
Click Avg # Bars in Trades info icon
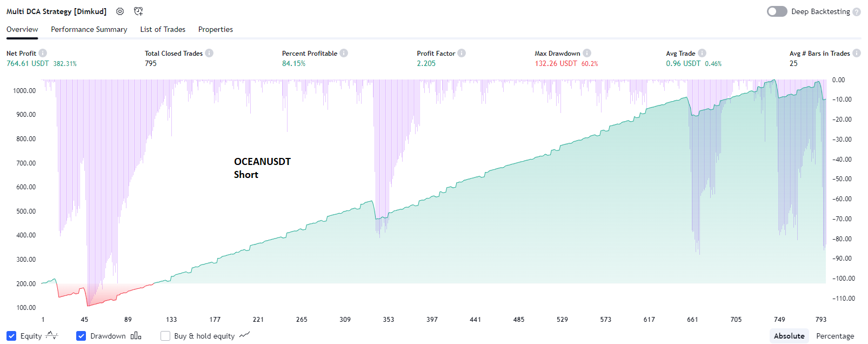tap(857, 53)
